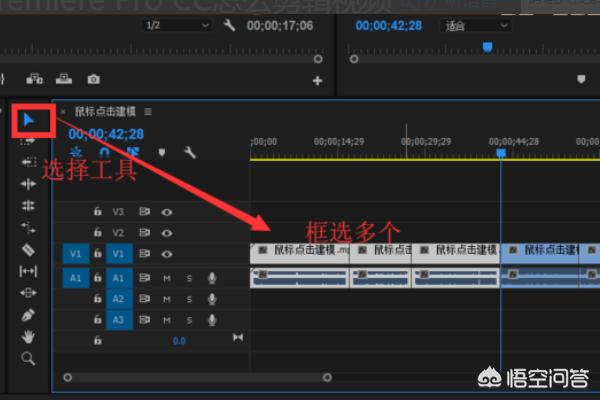The image size is (600, 400).
Task: Open timeline display settings wrench
Action: 189,152
